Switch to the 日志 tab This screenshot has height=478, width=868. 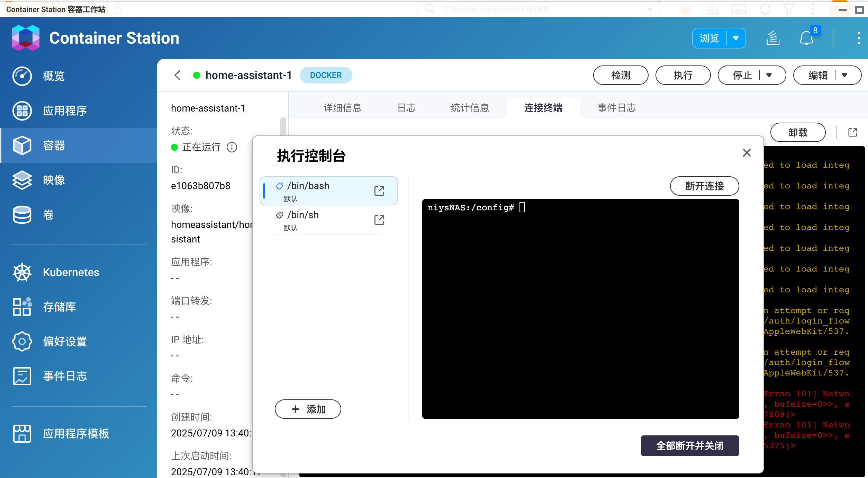(407, 108)
